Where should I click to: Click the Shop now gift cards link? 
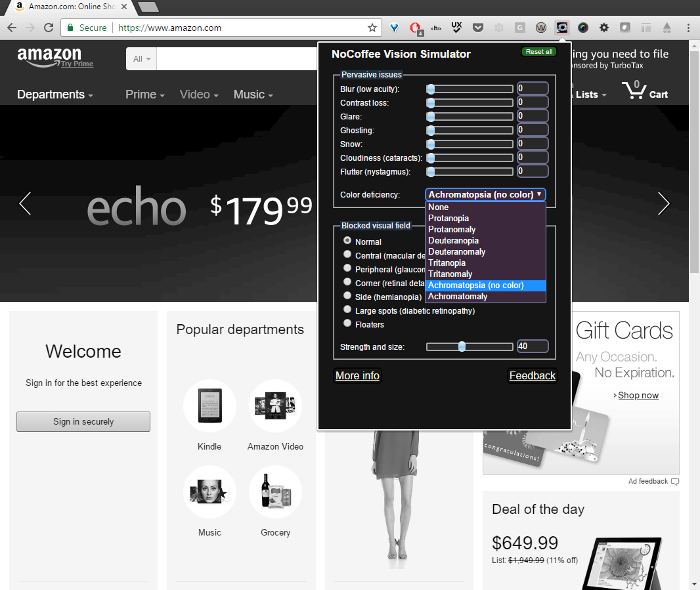tap(638, 396)
